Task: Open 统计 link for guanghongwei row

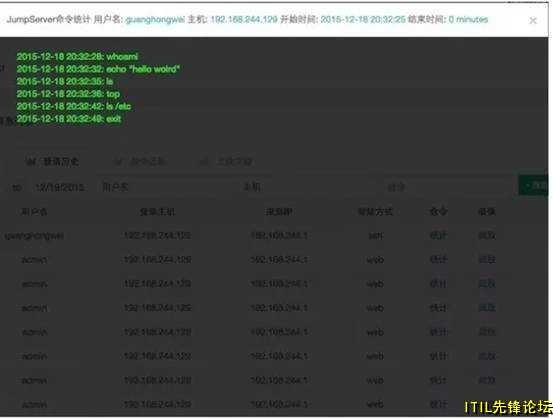Action: point(438,235)
